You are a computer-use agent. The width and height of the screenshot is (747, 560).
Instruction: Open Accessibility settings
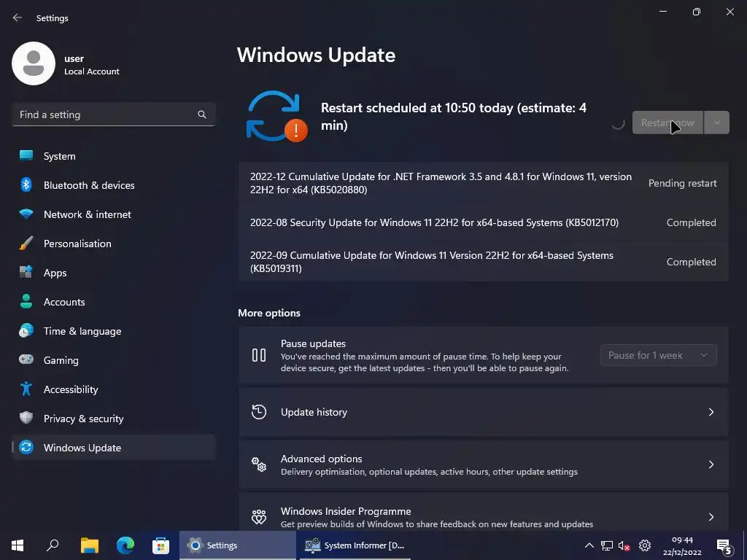click(113, 389)
